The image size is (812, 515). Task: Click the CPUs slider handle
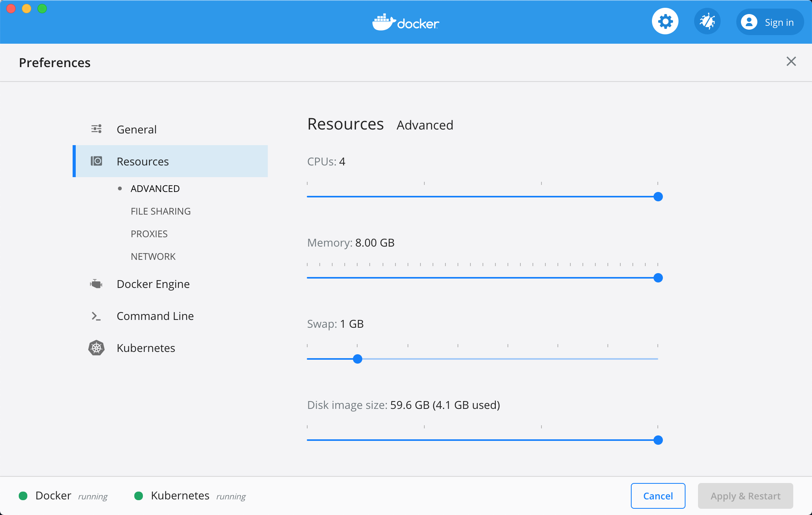coord(658,197)
